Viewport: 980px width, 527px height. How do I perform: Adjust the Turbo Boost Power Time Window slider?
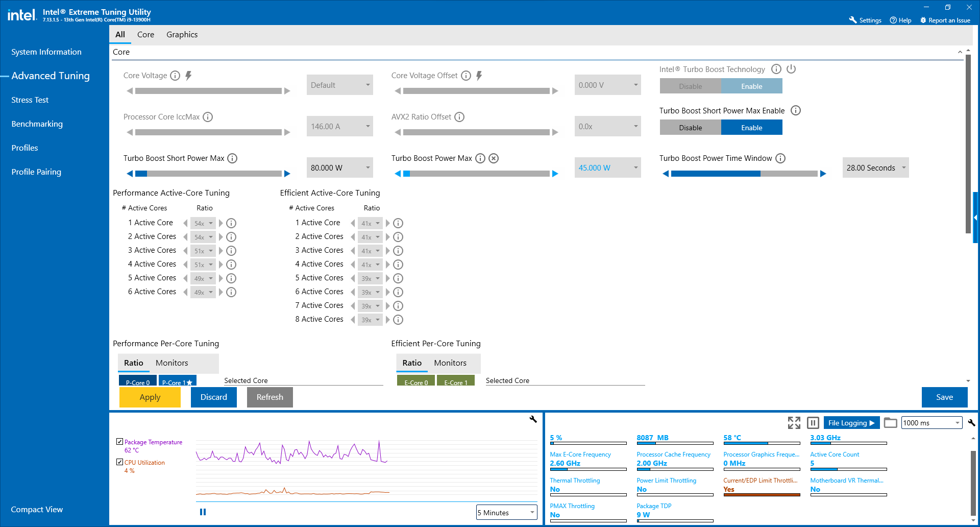coord(744,174)
